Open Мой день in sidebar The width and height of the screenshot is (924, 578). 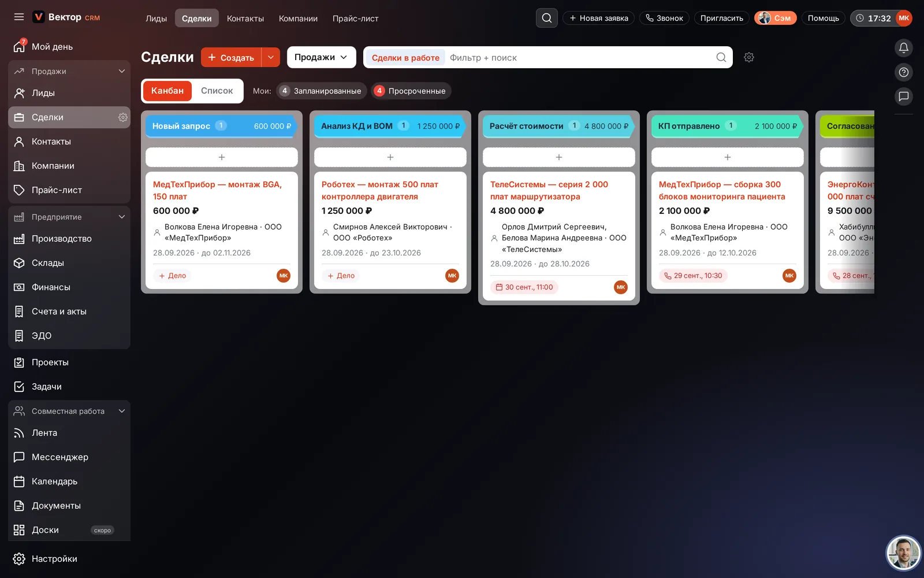(x=69, y=47)
